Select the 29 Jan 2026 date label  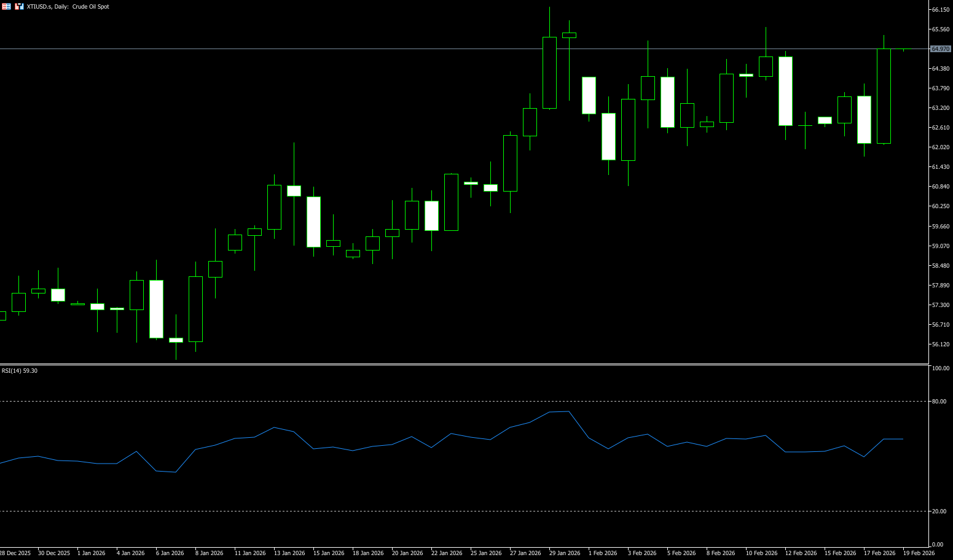pos(565,553)
